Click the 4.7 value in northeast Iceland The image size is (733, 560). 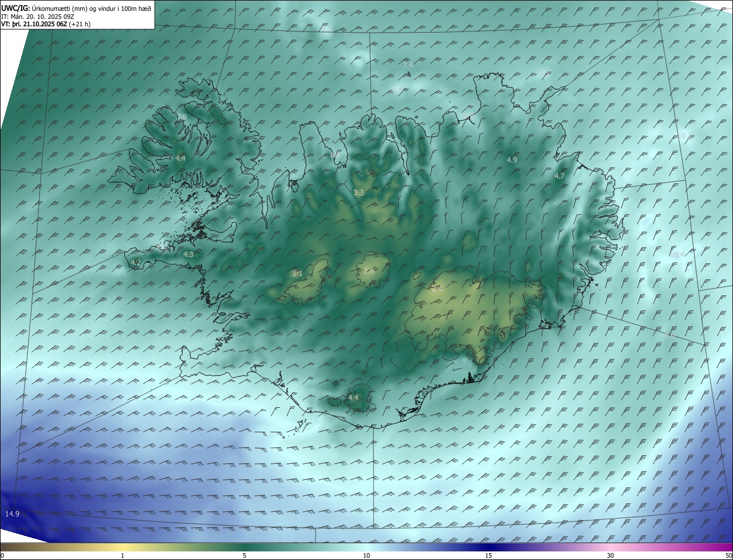coord(559,176)
